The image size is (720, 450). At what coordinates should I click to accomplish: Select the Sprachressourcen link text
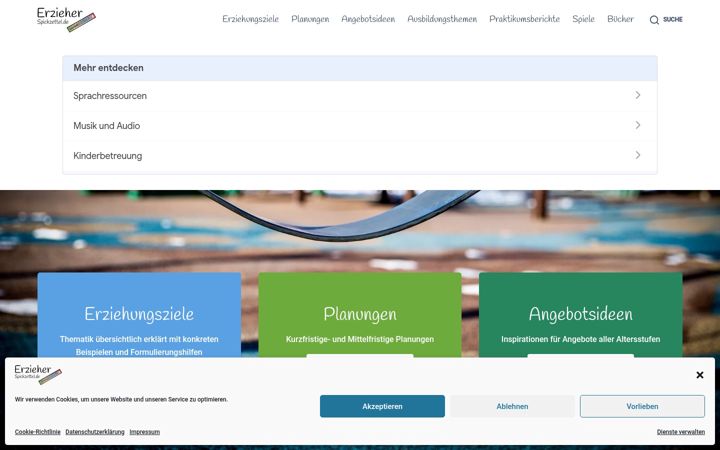click(110, 96)
